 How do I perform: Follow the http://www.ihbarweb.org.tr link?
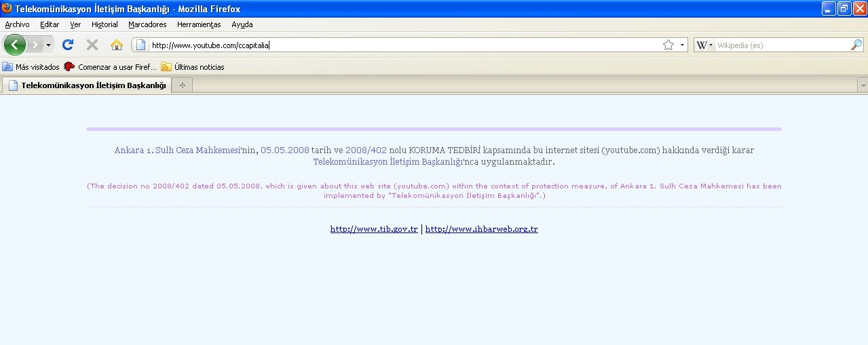point(482,229)
